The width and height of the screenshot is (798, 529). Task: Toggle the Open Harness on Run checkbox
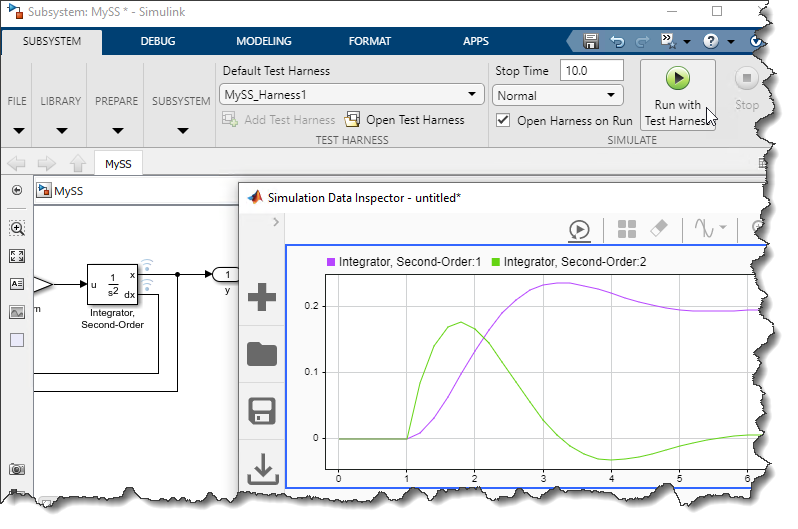(x=504, y=120)
